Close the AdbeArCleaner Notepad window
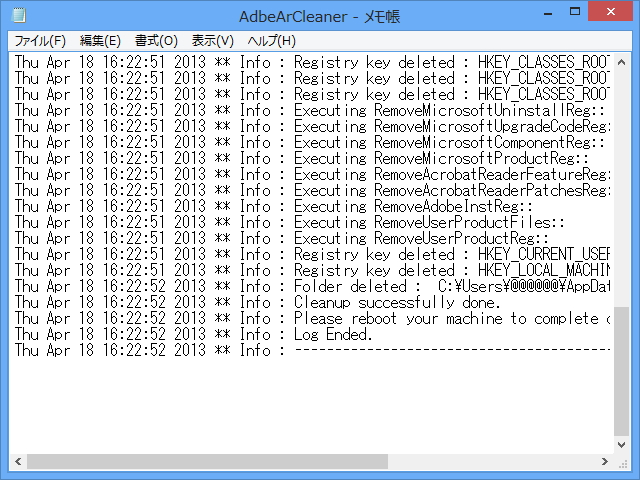The image size is (640, 480). point(611,12)
